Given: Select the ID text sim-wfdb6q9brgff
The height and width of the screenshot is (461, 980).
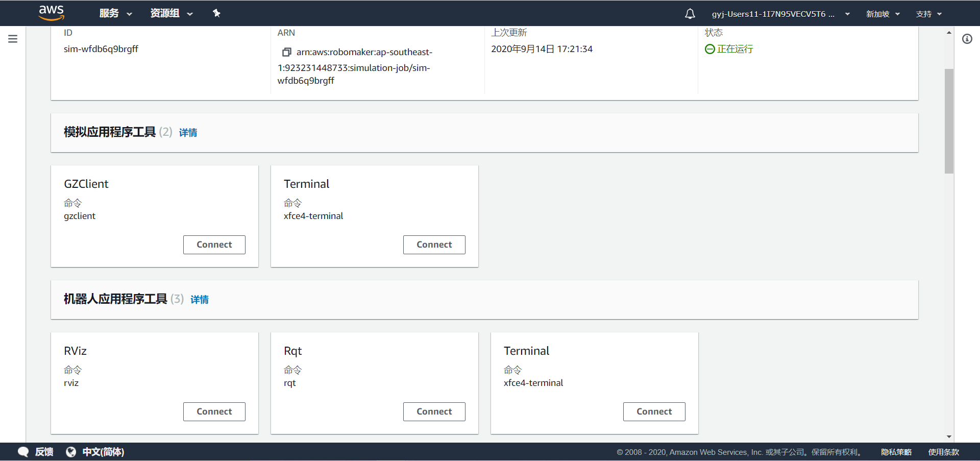Looking at the screenshot, I should click(x=101, y=49).
